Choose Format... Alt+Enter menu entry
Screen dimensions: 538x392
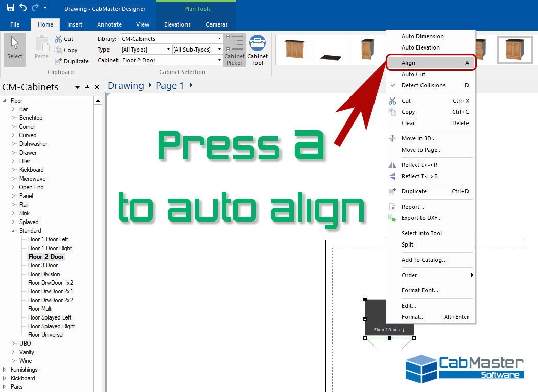click(x=431, y=317)
